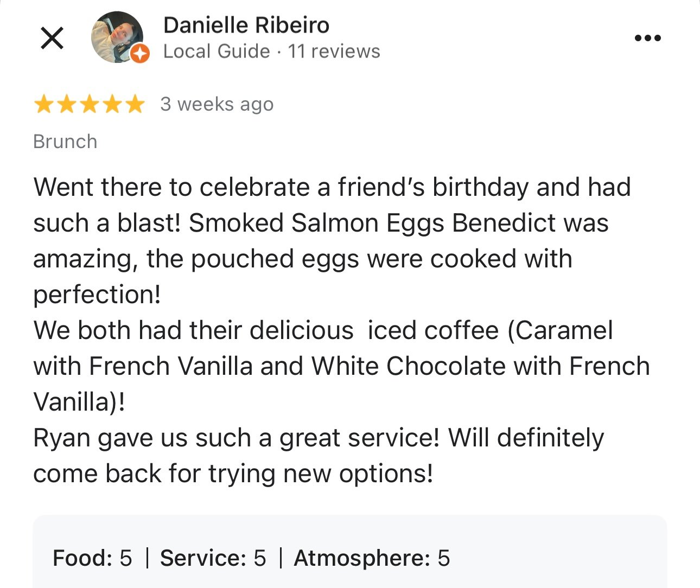This screenshot has height=588, width=700.
Task: Click the orange Local Guide badge
Action: [x=140, y=54]
